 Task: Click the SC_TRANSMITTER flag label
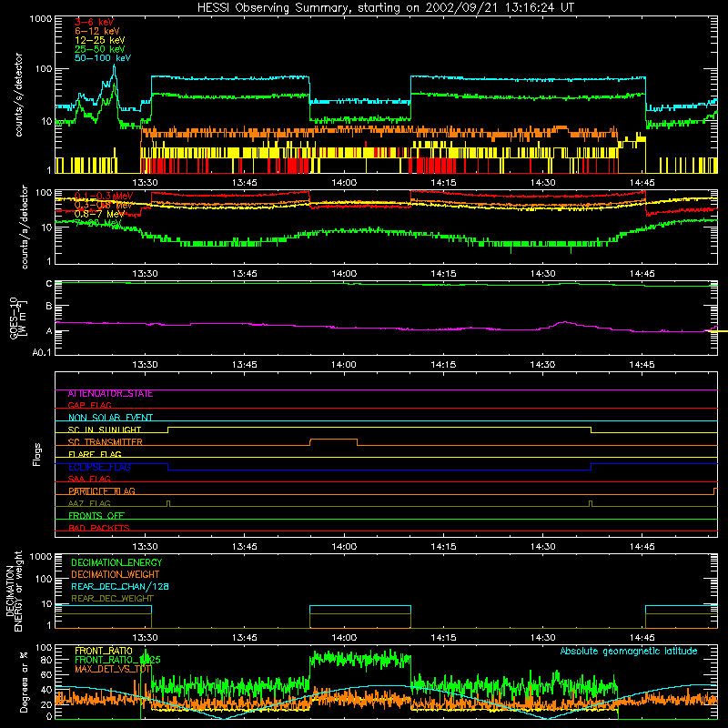click(106, 442)
